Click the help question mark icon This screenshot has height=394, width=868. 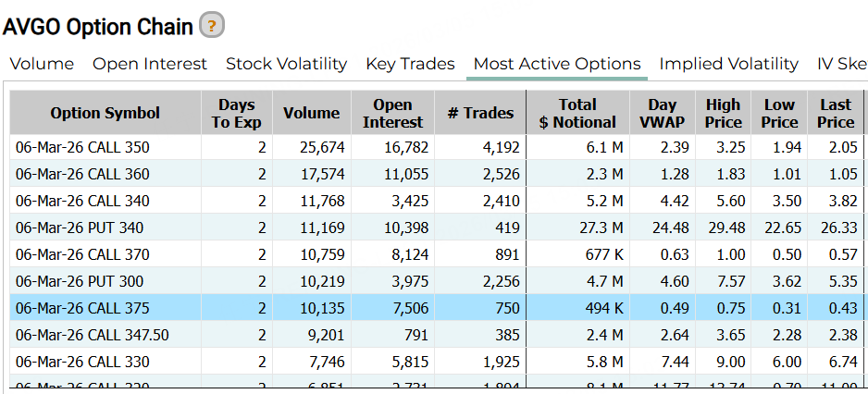pyautogui.click(x=212, y=26)
